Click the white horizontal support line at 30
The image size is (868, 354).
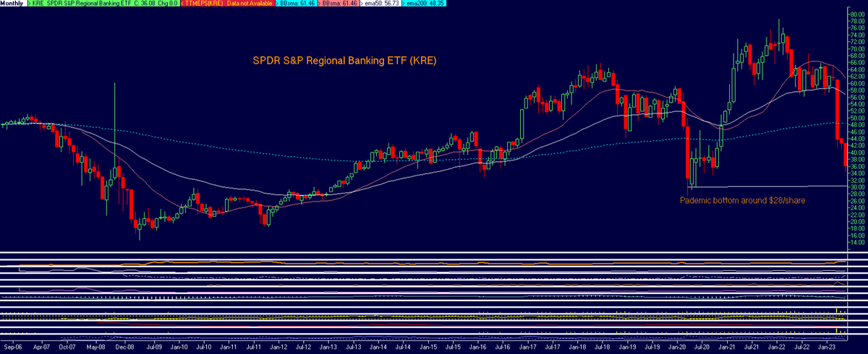click(767, 186)
